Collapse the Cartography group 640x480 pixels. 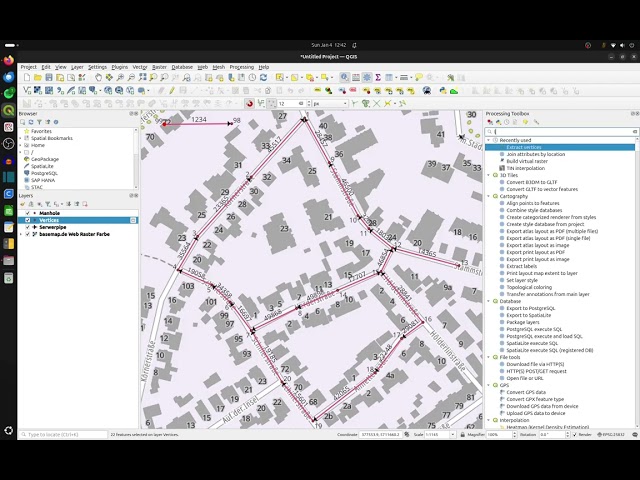tap(489, 196)
